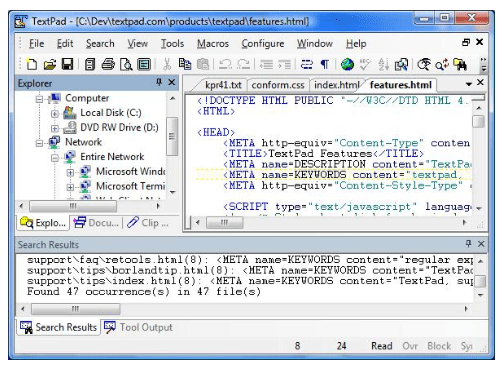Switch to the kpr41.txt tab
This screenshot has width=501, height=367.
223,85
